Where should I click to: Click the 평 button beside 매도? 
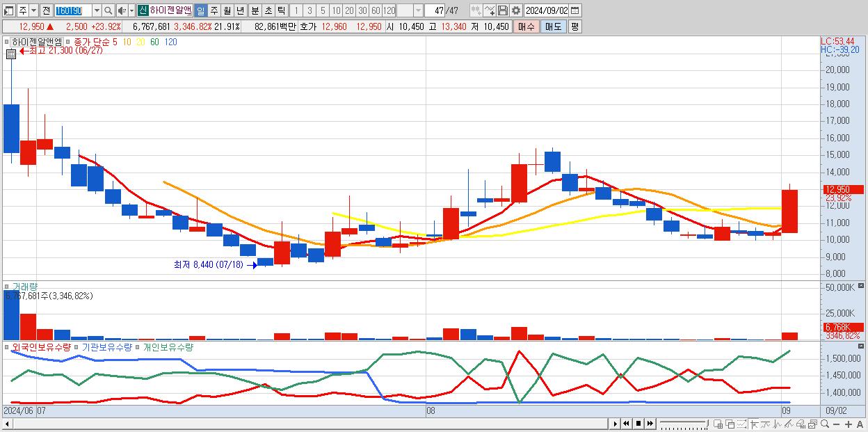click(574, 26)
